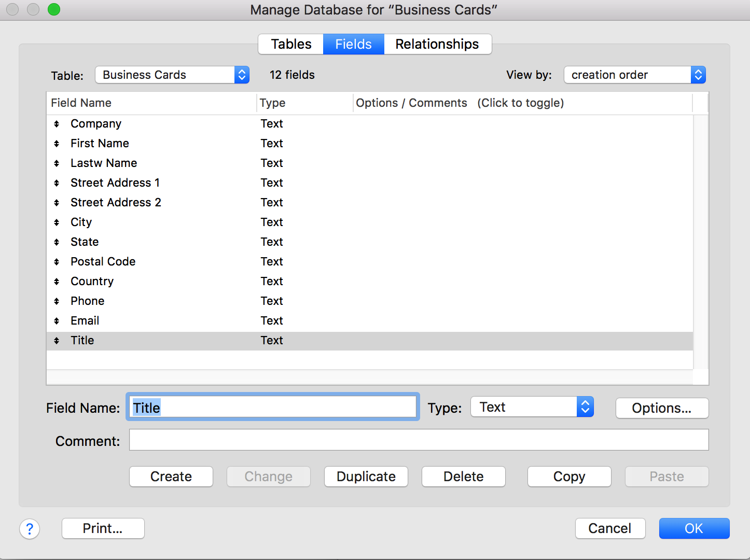
Task: Click the green zoom window button
Action: click(54, 9)
